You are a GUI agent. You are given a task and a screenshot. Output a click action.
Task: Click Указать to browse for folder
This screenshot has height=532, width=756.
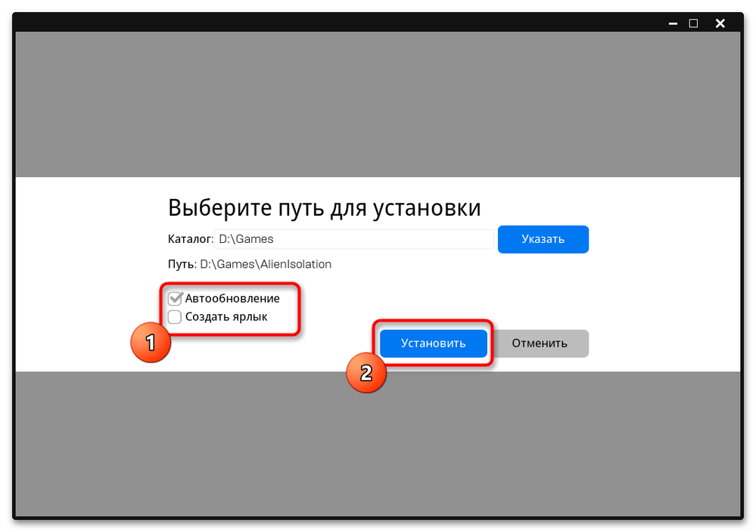543,239
